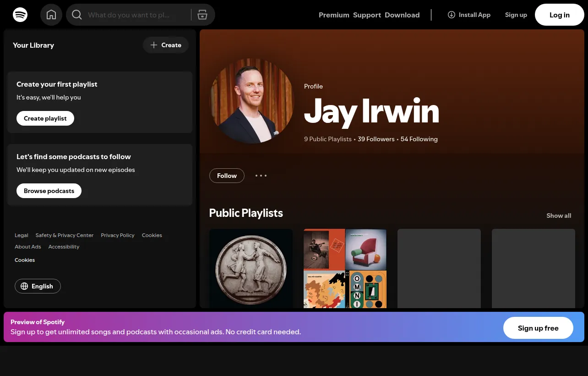Click Sign up in the header
The image size is (588, 376).
[x=516, y=15]
